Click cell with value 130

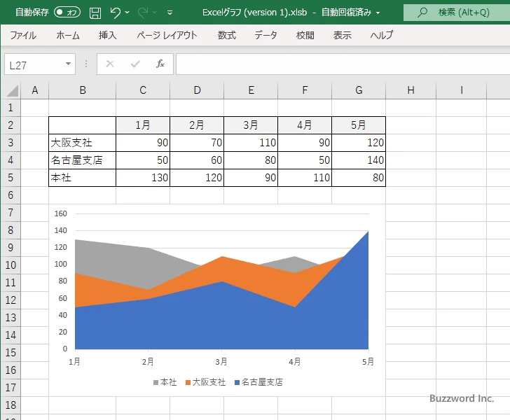[143, 178]
